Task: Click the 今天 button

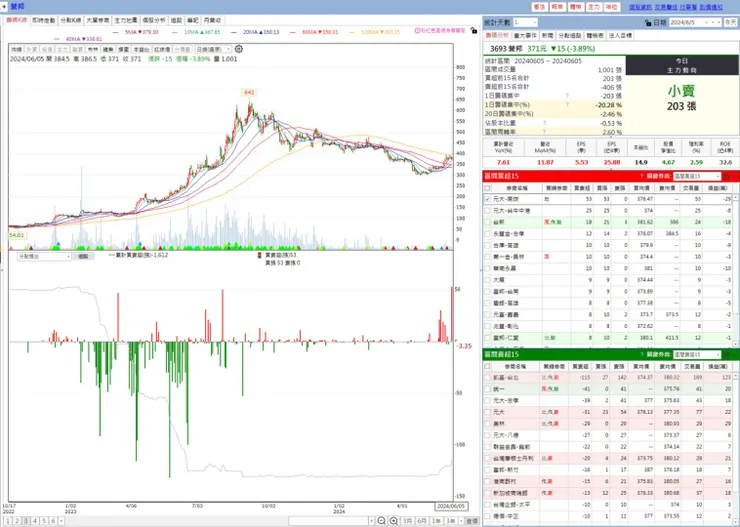Action: [730, 22]
